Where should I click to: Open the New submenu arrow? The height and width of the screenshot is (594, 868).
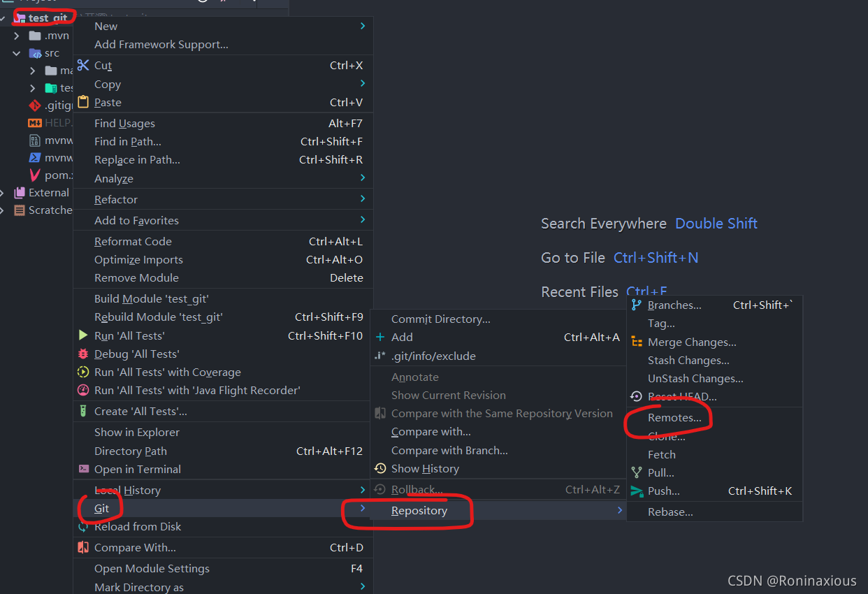click(x=363, y=26)
